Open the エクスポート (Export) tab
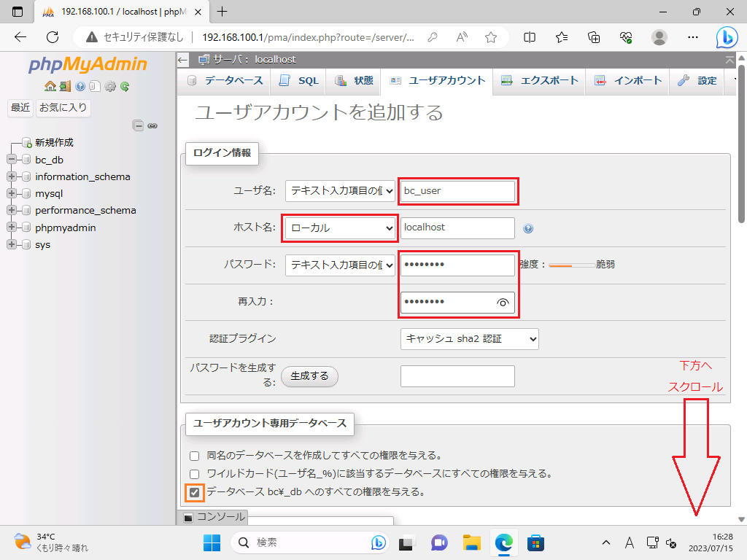The image size is (747, 560). 540,81
